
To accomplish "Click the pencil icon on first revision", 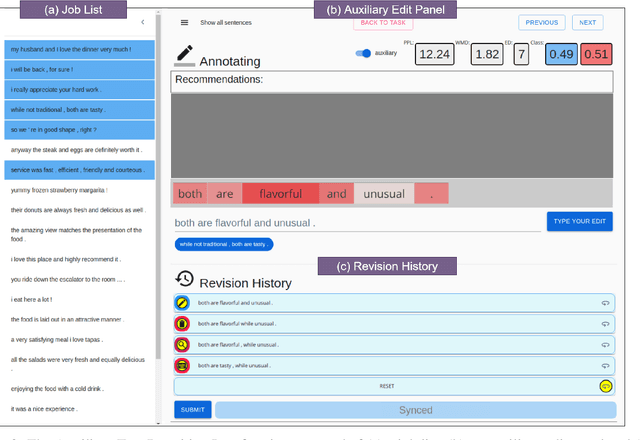I will [x=182, y=302].
